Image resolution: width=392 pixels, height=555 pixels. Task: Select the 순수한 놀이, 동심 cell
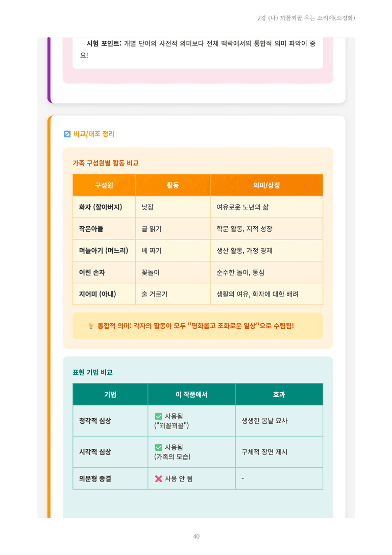click(x=266, y=273)
